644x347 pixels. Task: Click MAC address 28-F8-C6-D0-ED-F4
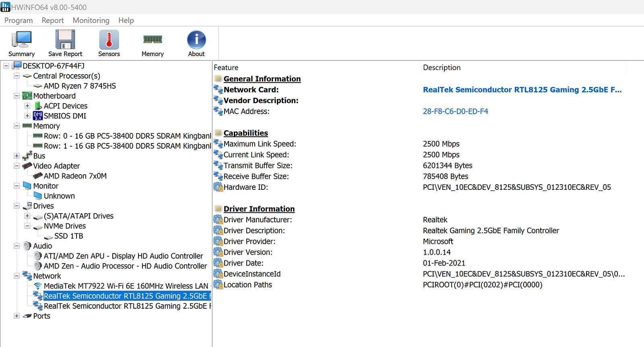coord(455,111)
